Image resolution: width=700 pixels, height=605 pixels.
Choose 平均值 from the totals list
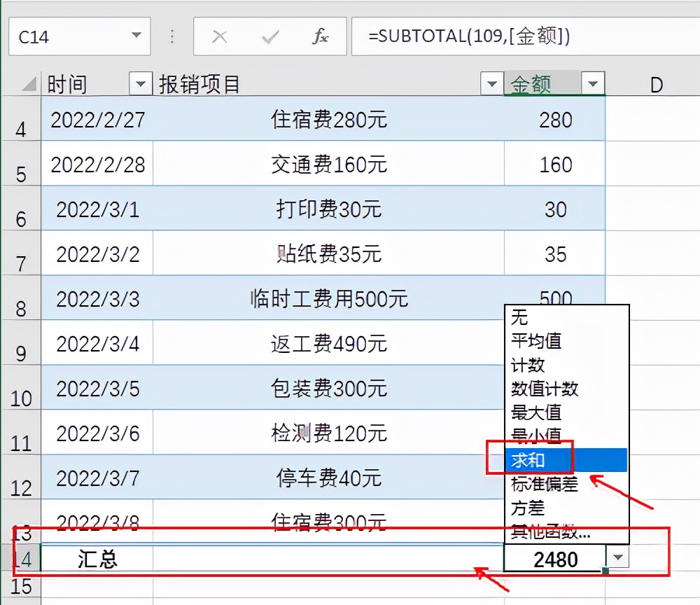pos(567,341)
